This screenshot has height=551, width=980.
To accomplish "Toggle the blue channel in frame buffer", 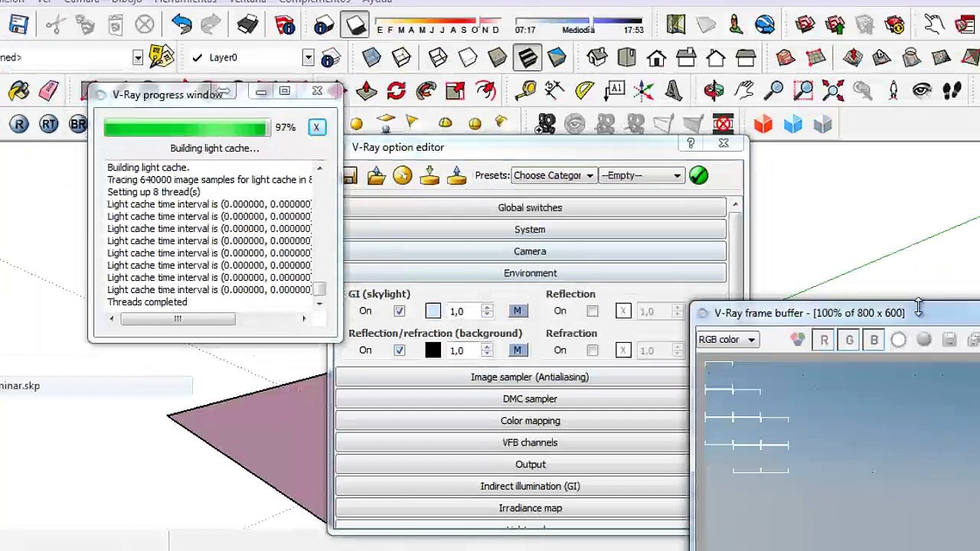I will tap(874, 340).
